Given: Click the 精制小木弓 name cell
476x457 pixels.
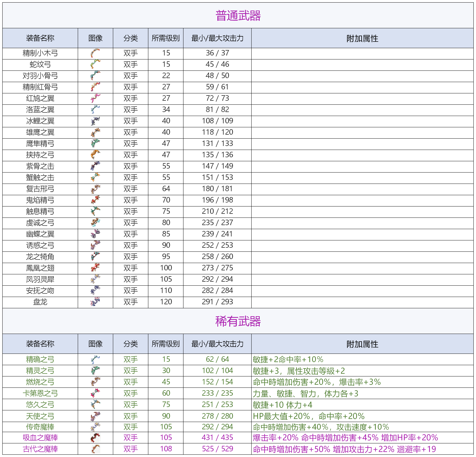Looking at the screenshot, I should (x=40, y=53).
